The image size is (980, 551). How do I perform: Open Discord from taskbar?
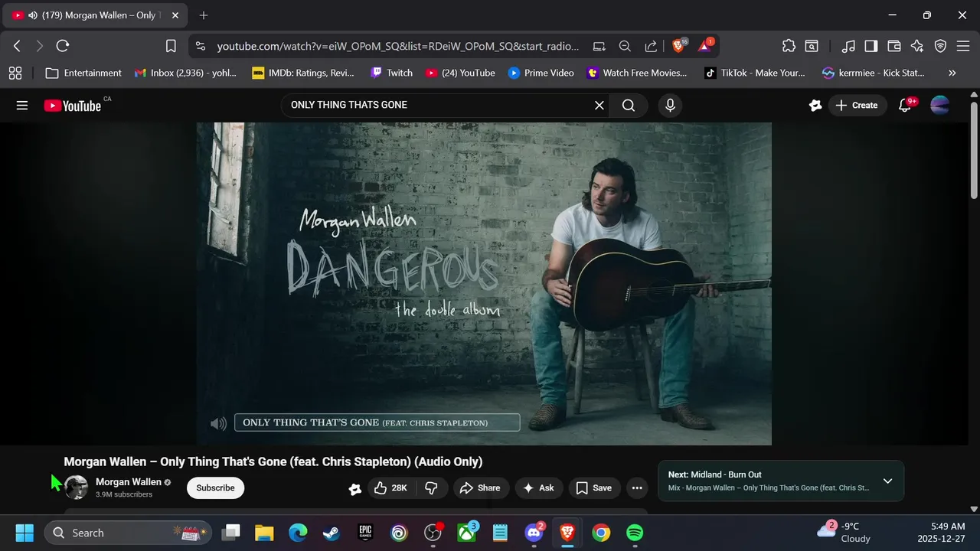click(x=534, y=533)
